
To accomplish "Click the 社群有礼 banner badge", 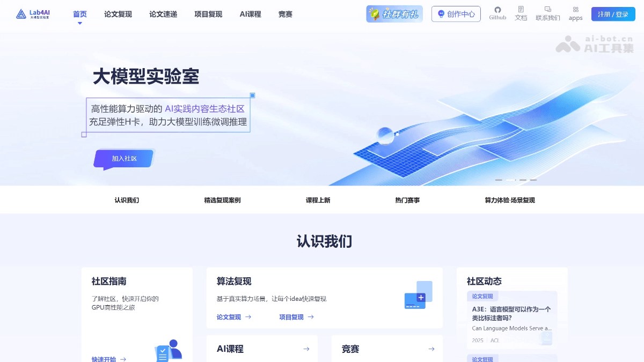I will [x=394, y=14].
